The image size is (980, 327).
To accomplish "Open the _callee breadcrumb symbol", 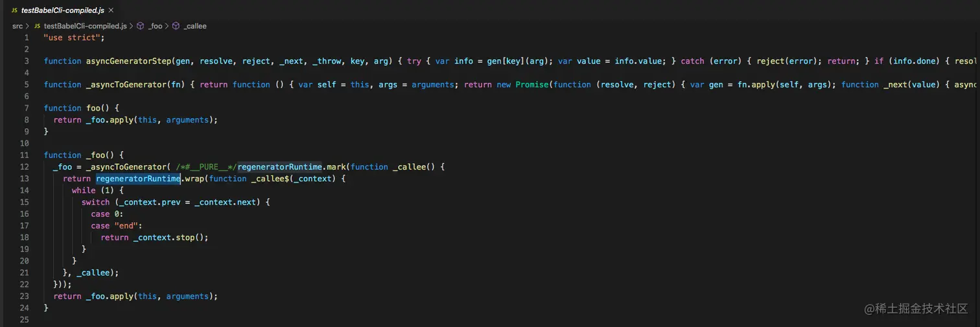I will (195, 26).
